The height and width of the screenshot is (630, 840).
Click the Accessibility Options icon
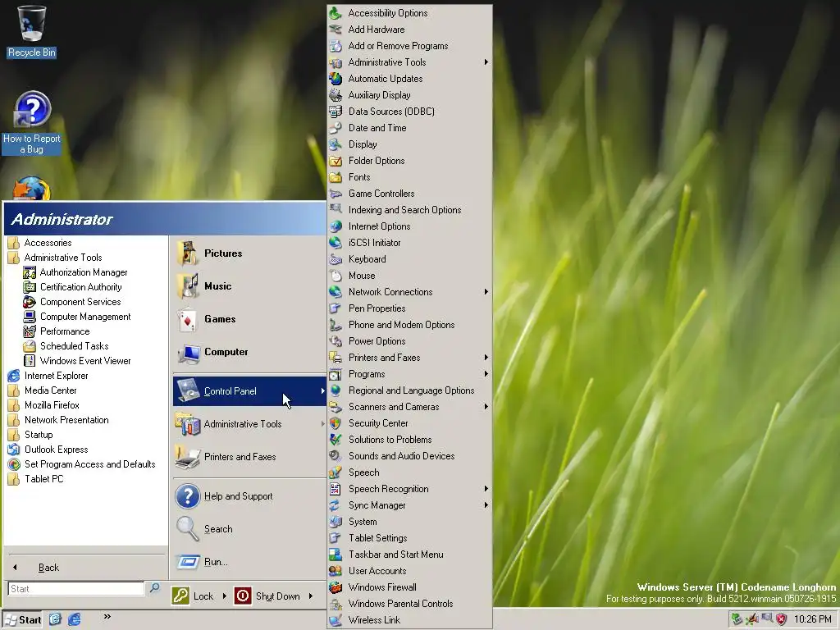pos(336,13)
